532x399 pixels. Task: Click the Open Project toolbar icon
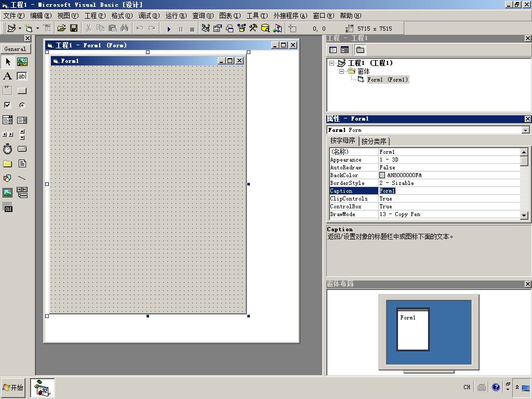tap(61, 29)
